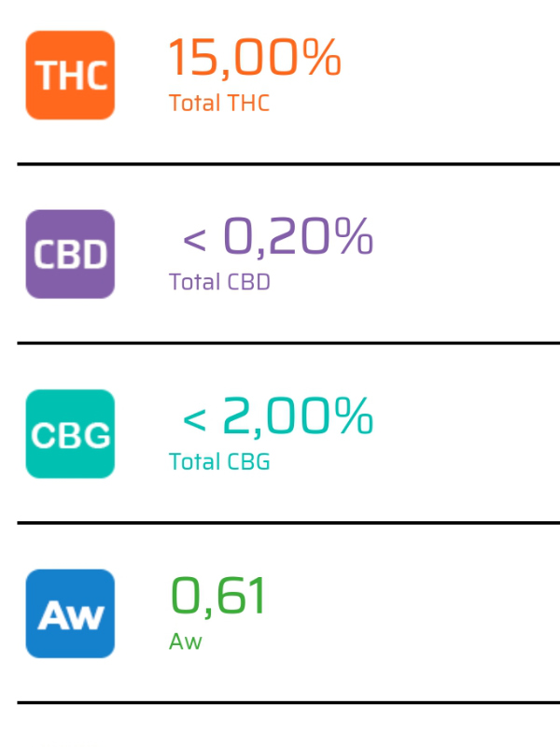Click the percent sign after 0,20
Viewport: 560px width, 747px height.
point(354,235)
